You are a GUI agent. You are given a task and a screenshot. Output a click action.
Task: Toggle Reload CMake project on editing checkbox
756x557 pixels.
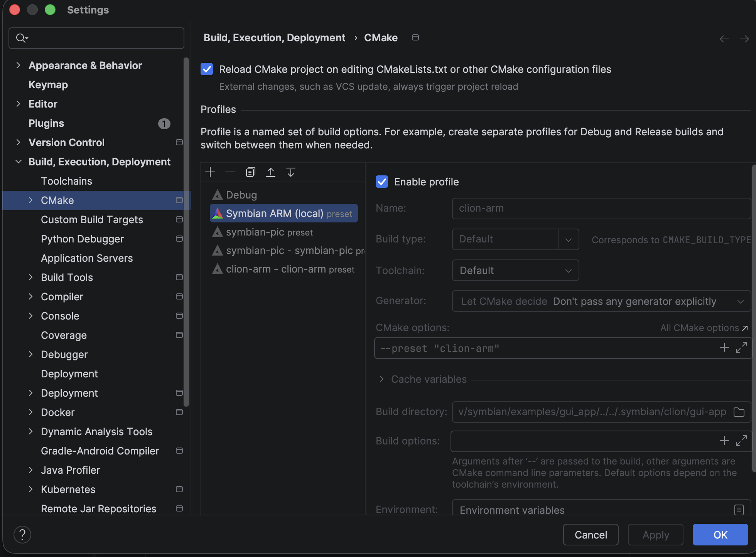207,69
